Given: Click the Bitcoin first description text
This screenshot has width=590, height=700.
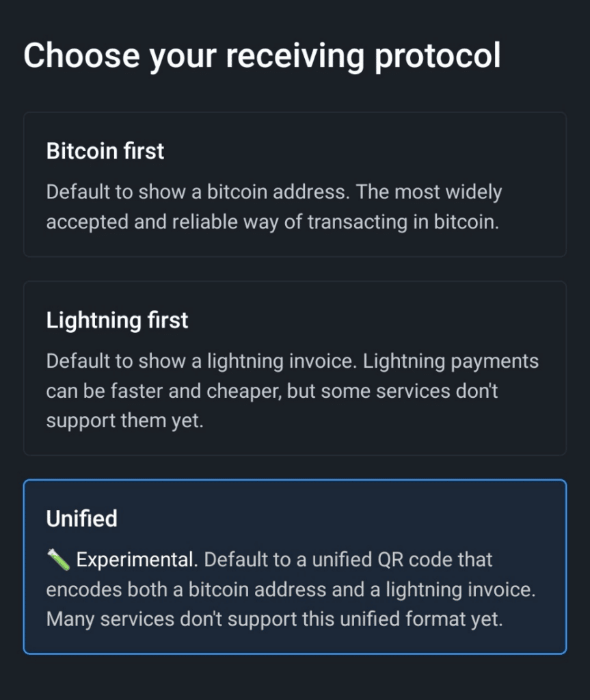Looking at the screenshot, I should coord(273,207).
